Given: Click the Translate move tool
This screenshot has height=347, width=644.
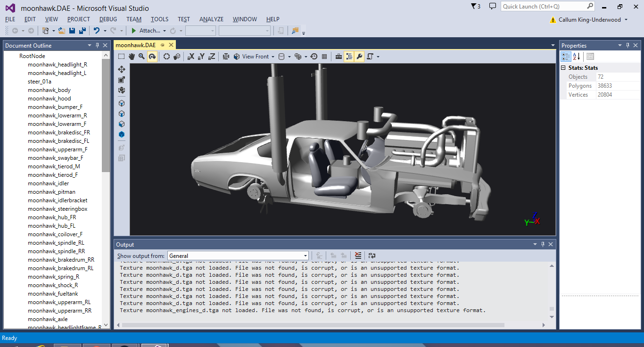Looking at the screenshot, I should pyautogui.click(x=122, y=69).
